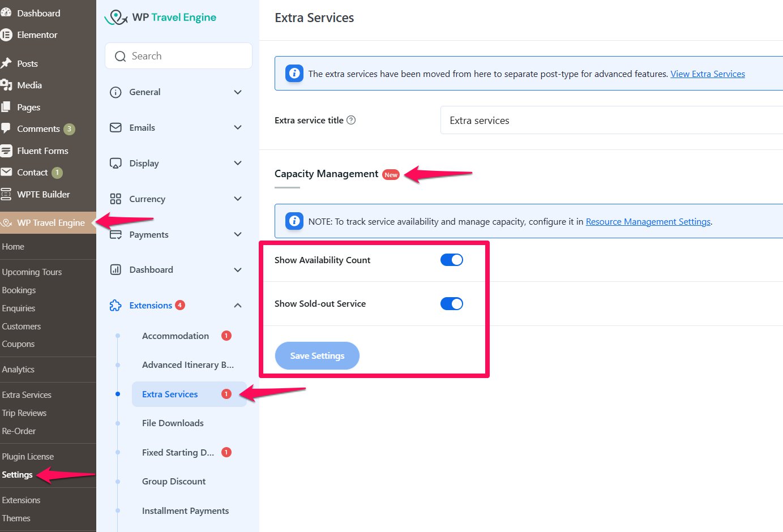Click the Posts pin icon
This screenshot has width=783, height=532.
coord(6,63)
